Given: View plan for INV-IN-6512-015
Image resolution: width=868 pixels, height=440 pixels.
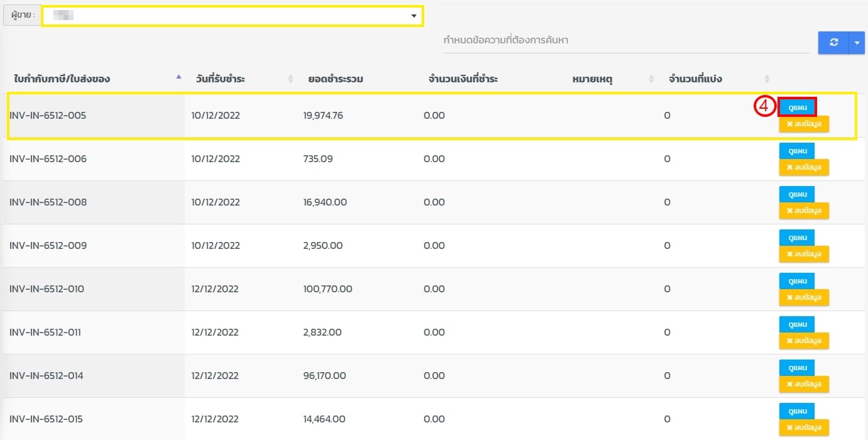Looking at the screenshot, I should click(796, 411).
